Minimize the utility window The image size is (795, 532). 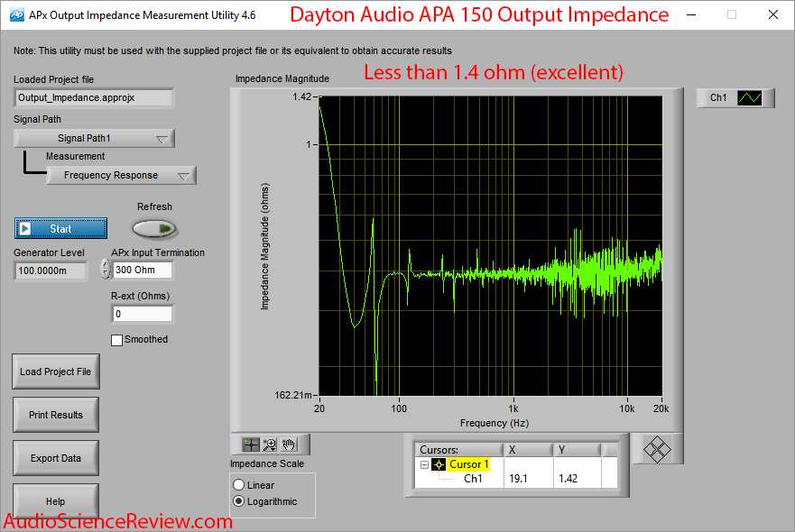(x=690, y=14)
